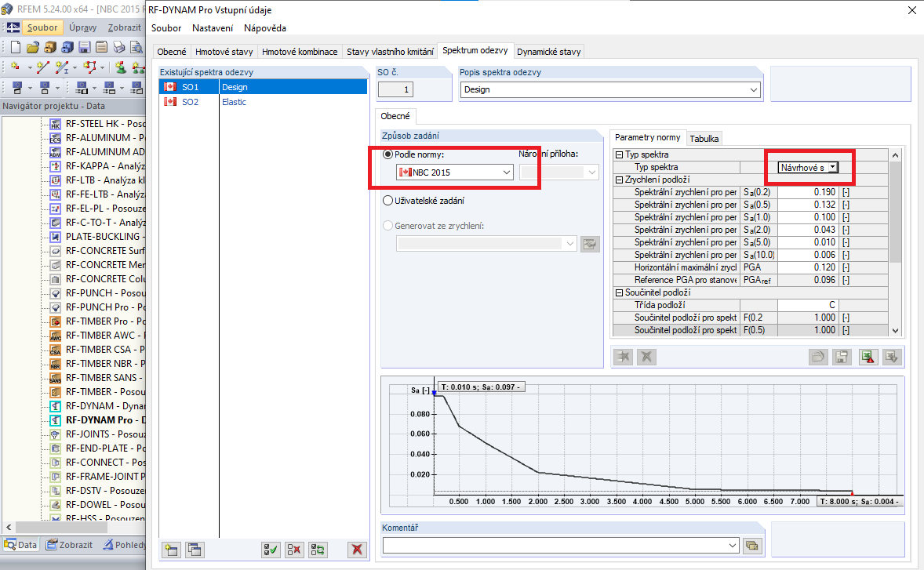Collapse the Zrychlení podloží group
Viewport: 924px width, 570px height.
click(620, 180)
